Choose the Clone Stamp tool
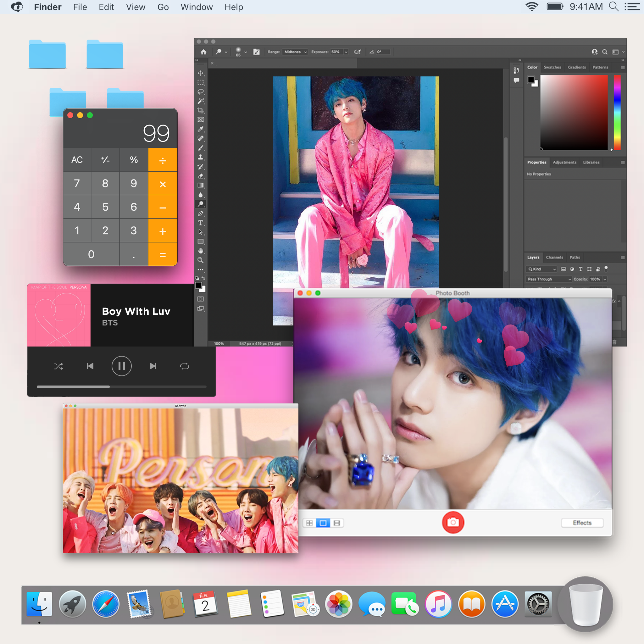 [x=200, y=157]
